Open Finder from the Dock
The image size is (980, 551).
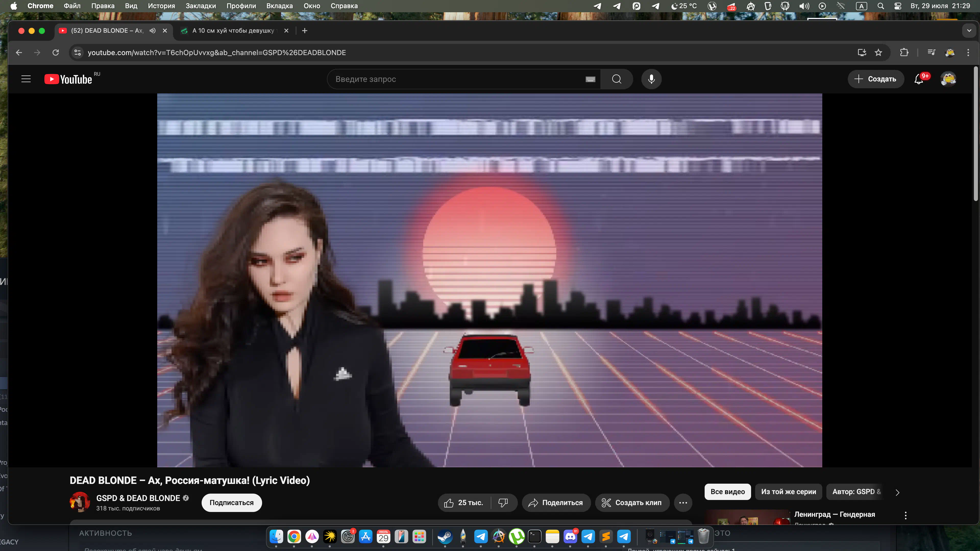(x=276, y=536)
